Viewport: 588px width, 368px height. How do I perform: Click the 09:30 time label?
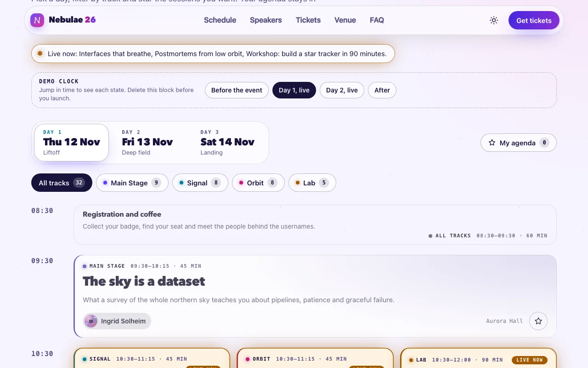pyautogui.click(x=42, y=261)
